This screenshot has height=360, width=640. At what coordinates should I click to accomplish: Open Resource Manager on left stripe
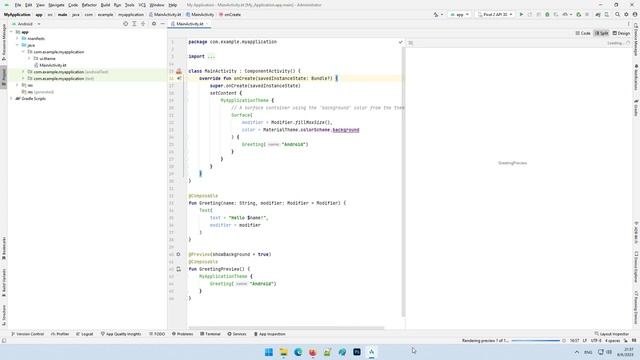point(4,42)
